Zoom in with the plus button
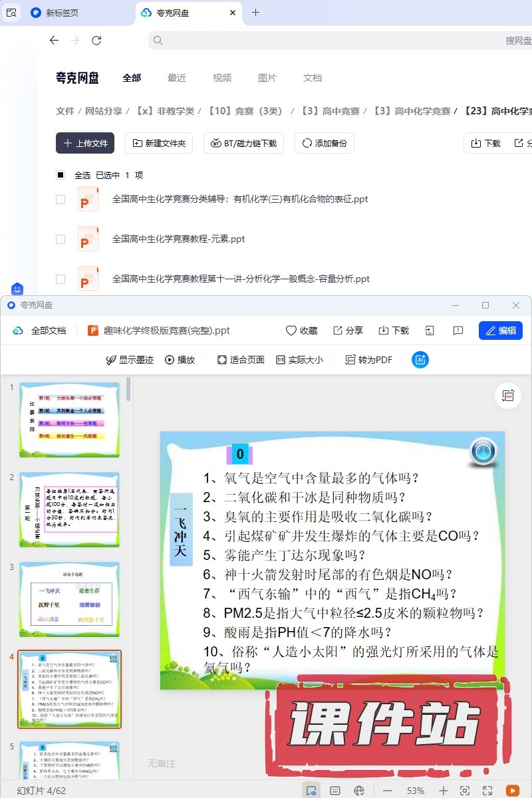532x798 pixels. [x=444, y=791]
